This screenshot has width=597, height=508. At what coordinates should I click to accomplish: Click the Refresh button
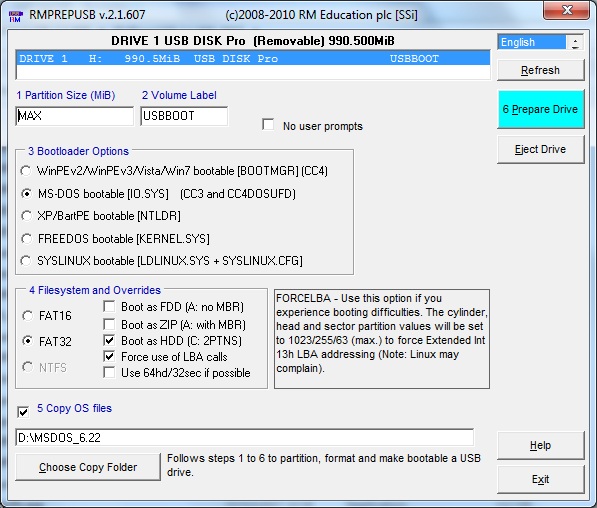[x=540, y=70]
